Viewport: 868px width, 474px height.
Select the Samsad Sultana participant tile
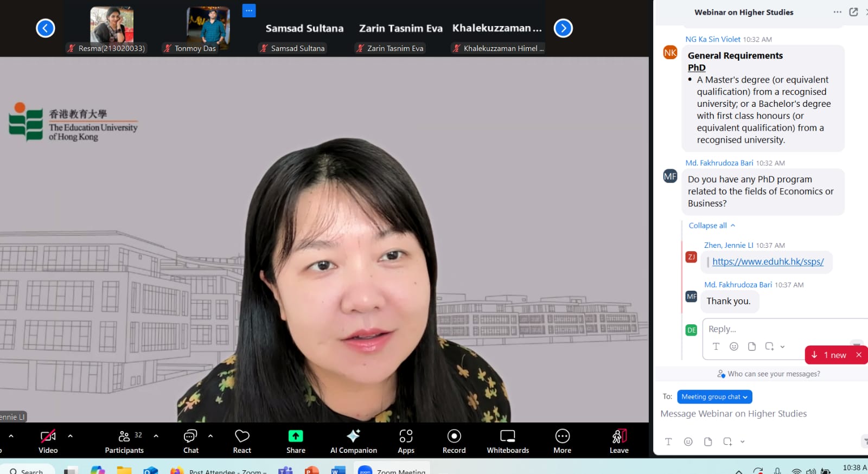pos(304,29)
